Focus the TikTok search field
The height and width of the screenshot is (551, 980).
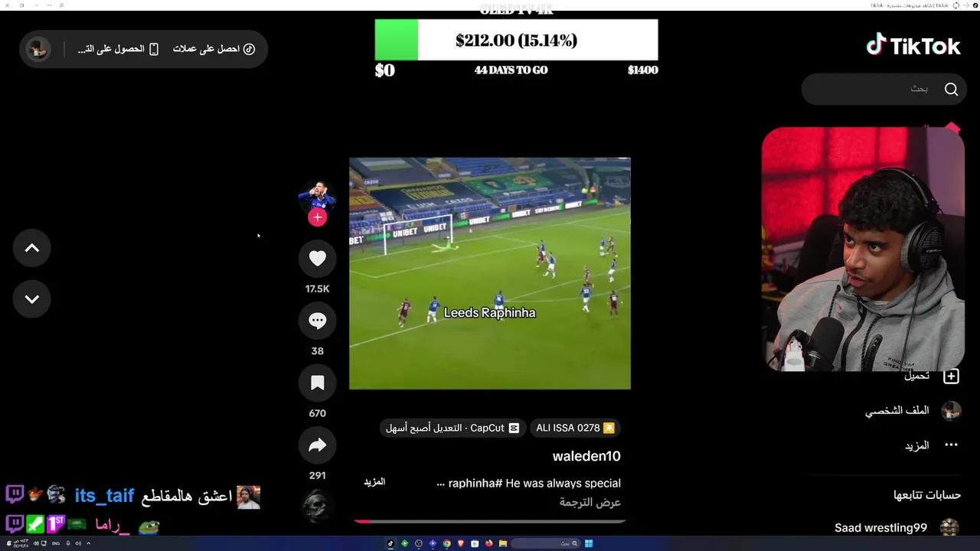click(x=883, y=90)
